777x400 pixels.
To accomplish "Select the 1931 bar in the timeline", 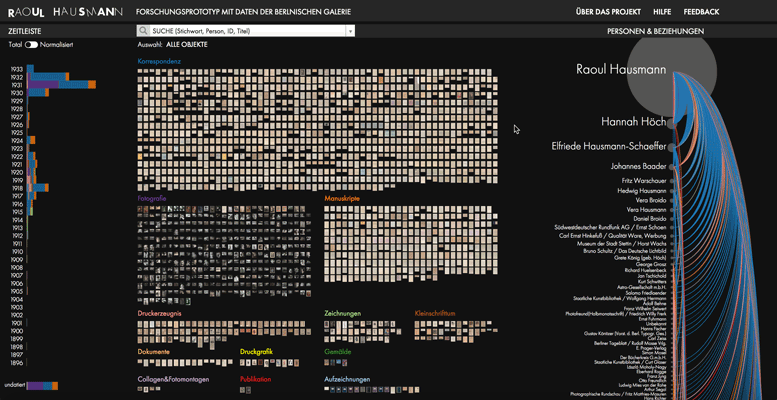I will tap(58, 86).
